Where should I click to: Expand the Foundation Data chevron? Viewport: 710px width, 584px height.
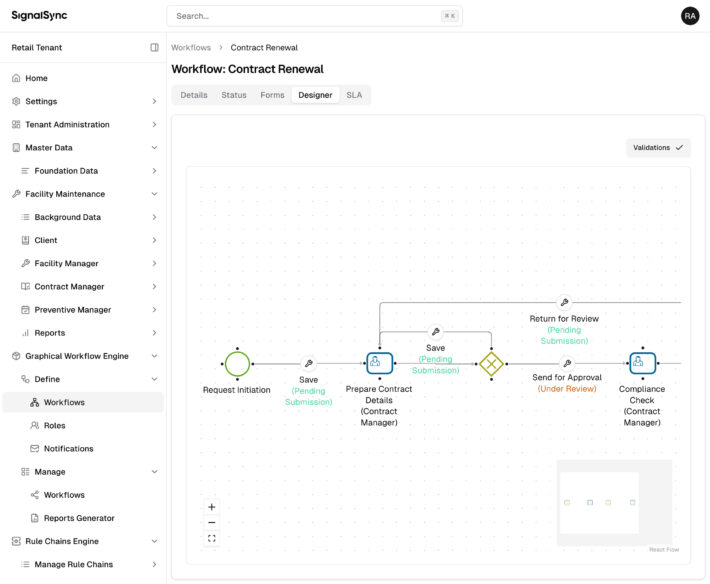tap(154, 171)
